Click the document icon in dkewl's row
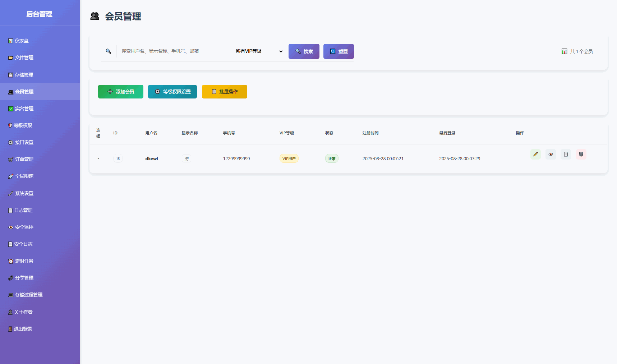The height and width of the screenshot is (364, 617). pos(566,155)
